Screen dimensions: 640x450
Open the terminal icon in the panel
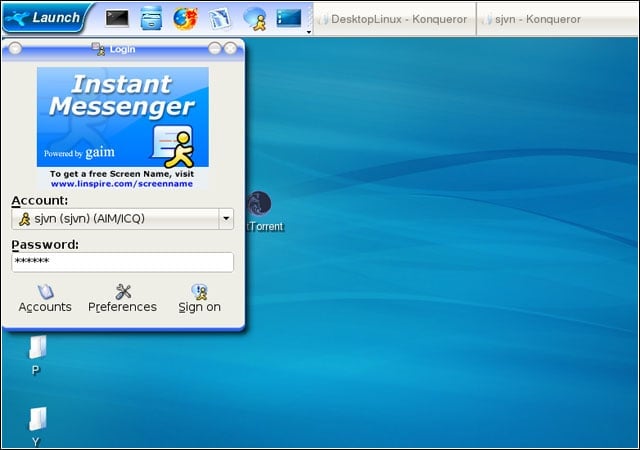pos(117,18)
